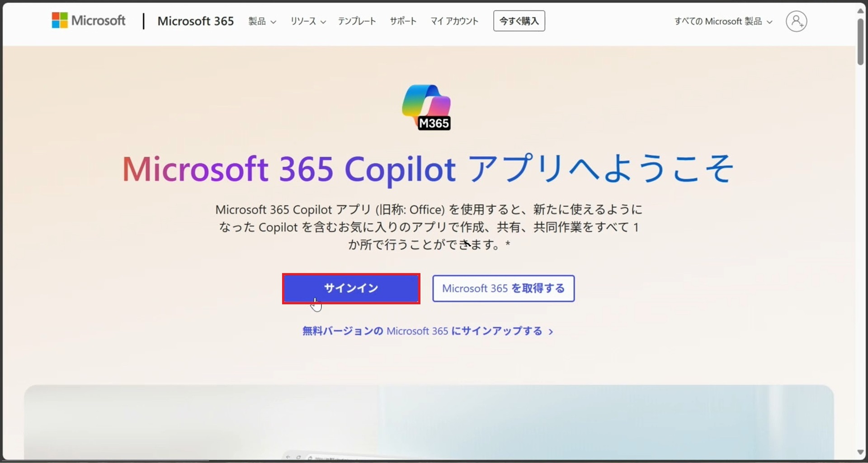This screenshot has height=463, width=868.
Task: Click the bottom preview image
Action: (x=429, y=422)
